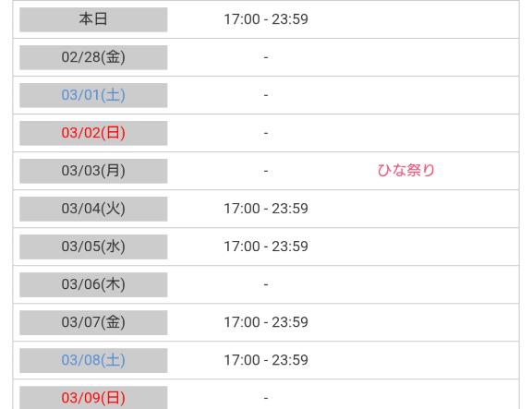Viewport: 532px width, 409px height.
Task: Open the ひな祭り event note
Action: (x=405, y=170)
